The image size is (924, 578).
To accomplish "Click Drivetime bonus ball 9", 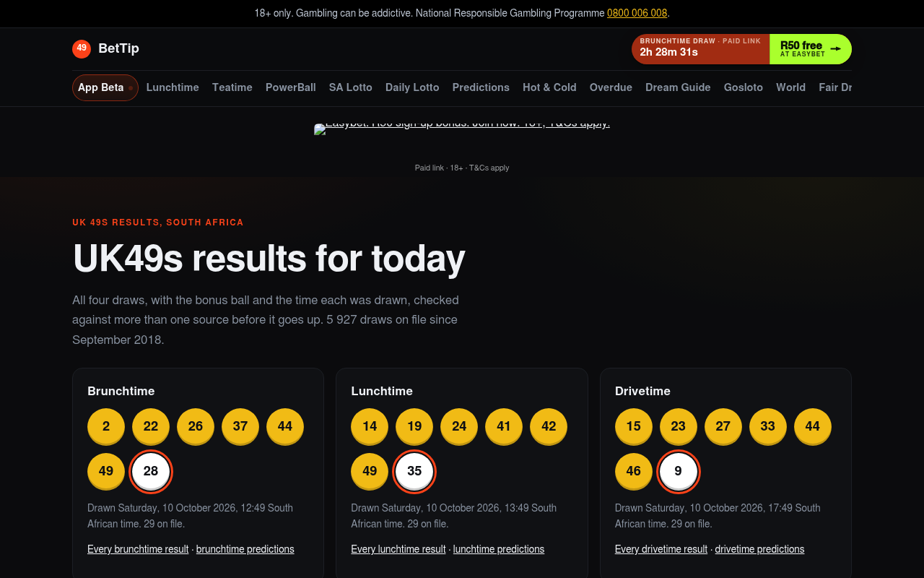I will pos(679,471).
